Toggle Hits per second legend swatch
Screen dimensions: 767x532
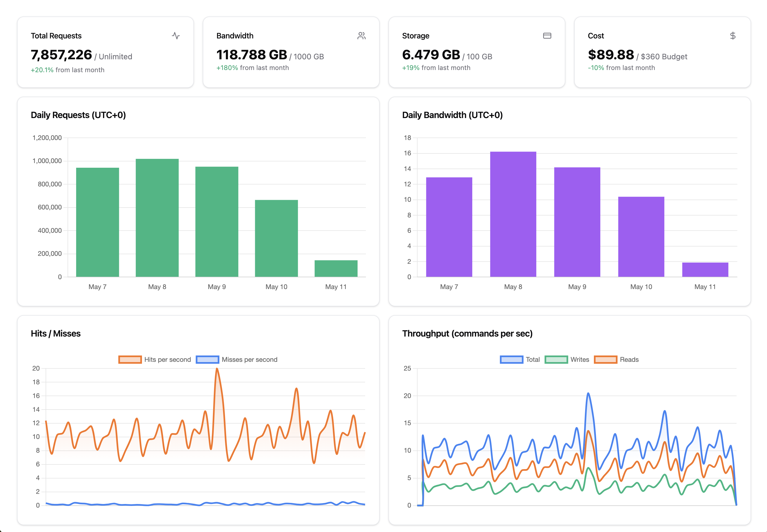[130, 360]
